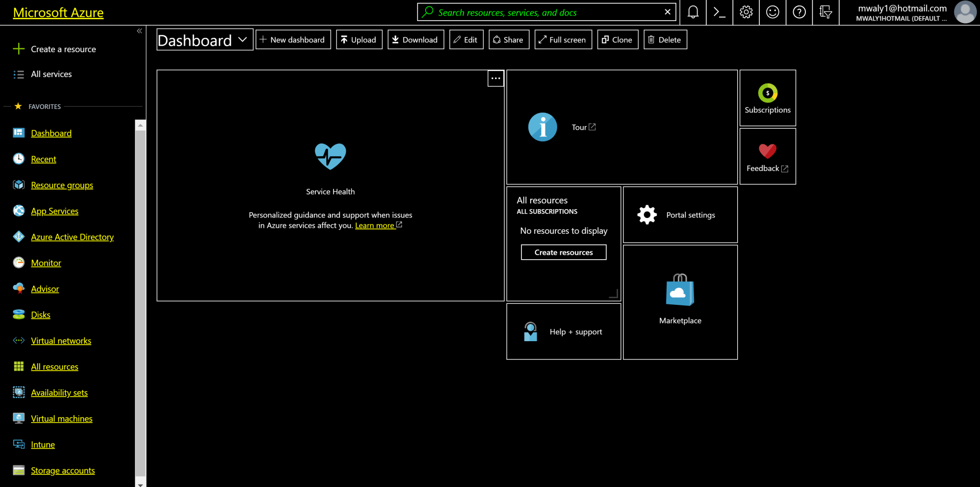The height and width of the screenshot is (487, 980).
Task: Click the user account avatar
Action: (965, 12)
